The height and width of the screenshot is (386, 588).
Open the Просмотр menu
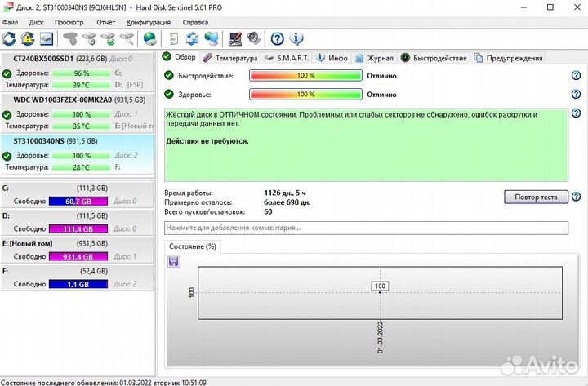(69, 23)
